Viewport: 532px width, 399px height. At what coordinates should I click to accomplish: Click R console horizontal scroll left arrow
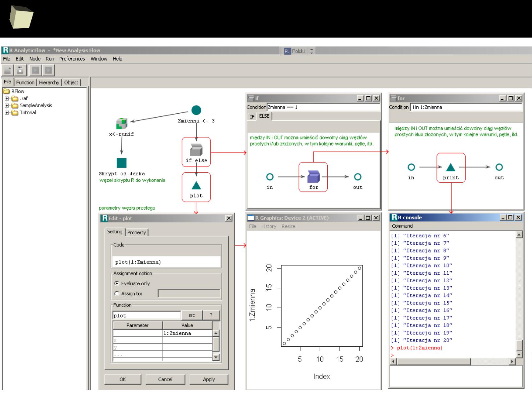[394, 362]
